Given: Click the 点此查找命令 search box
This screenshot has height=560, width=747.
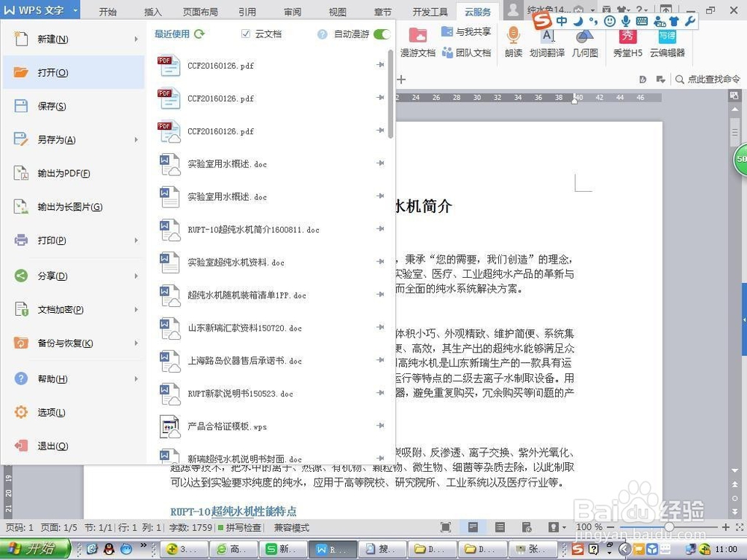Looking at the screenshot, I should [707, 80].
